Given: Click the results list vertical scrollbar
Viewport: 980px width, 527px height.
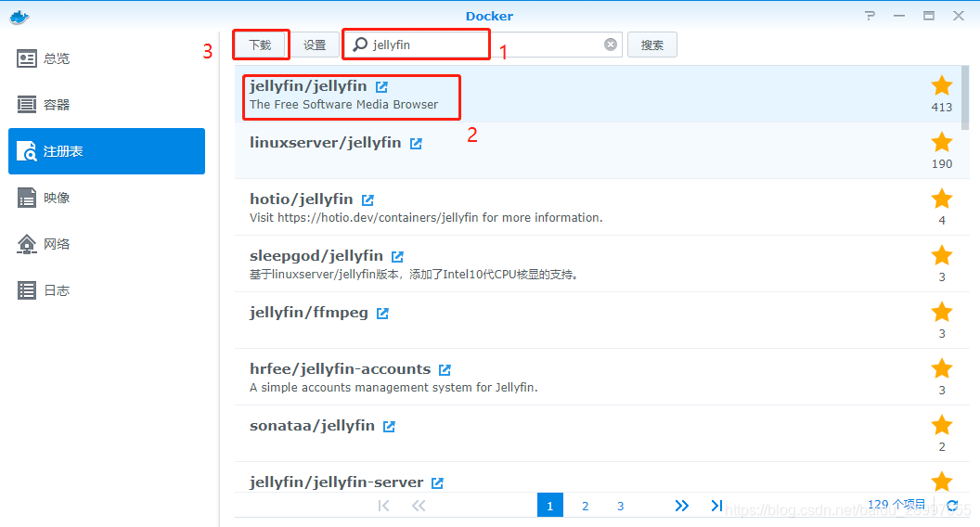Looking at the screenshot, I should coord(965,96).
